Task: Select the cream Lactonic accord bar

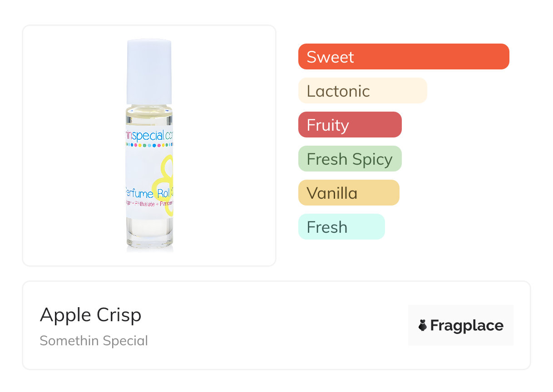Action: pyautogui.click(x=362, y=91)
